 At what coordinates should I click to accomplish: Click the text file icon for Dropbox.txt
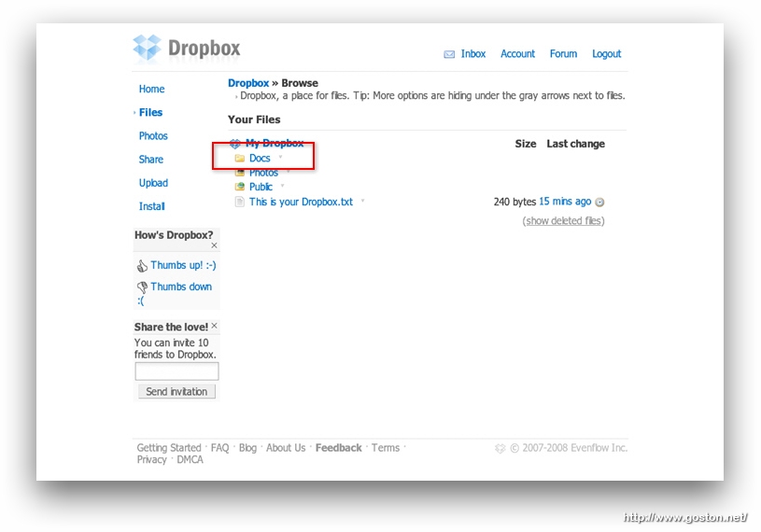pyautogui.click(x=239, y=202)
